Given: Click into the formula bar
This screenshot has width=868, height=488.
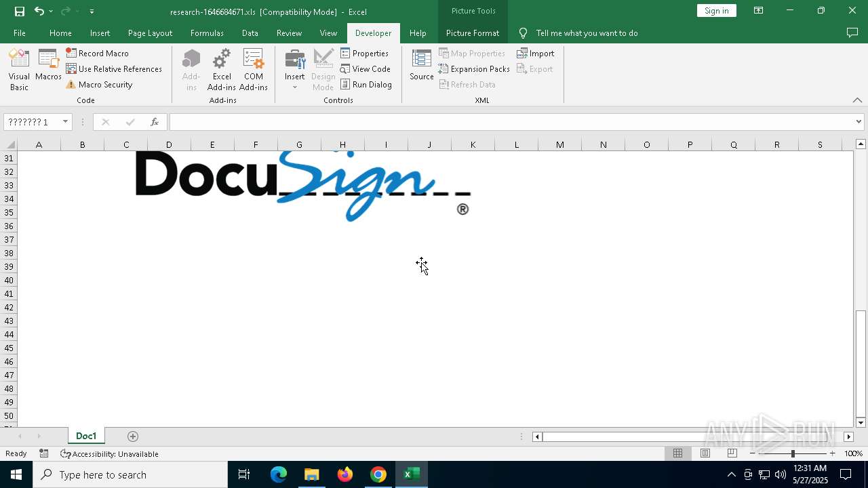Looking at the screenshot, I should 512,122.
